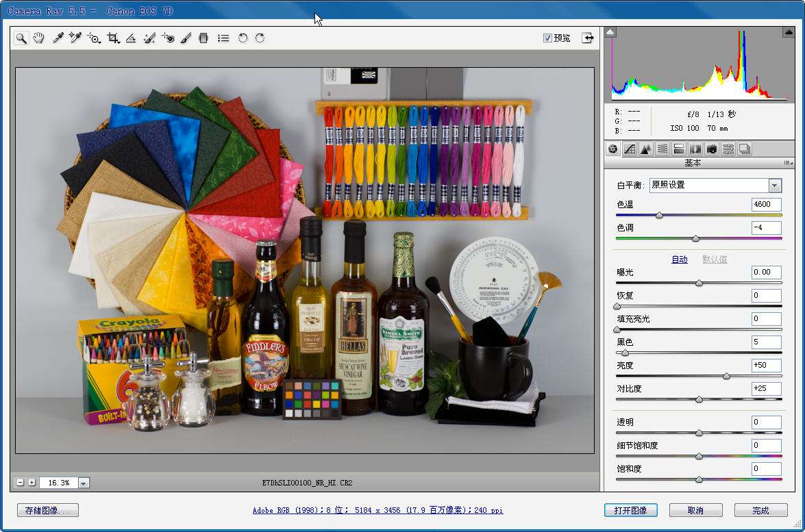
Task: Click the 曝光 exposure slider handle
Action: pyautogui.click(x=699, y=283)
